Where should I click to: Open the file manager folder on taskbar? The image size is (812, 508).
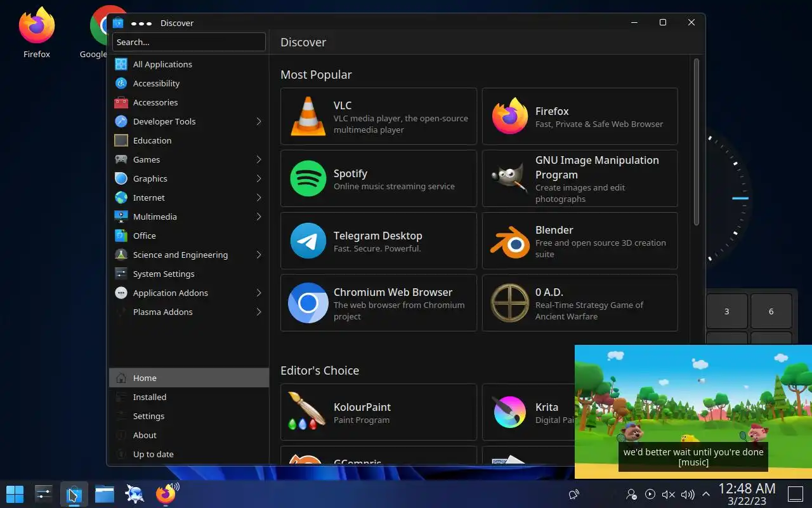pos(105,494)
